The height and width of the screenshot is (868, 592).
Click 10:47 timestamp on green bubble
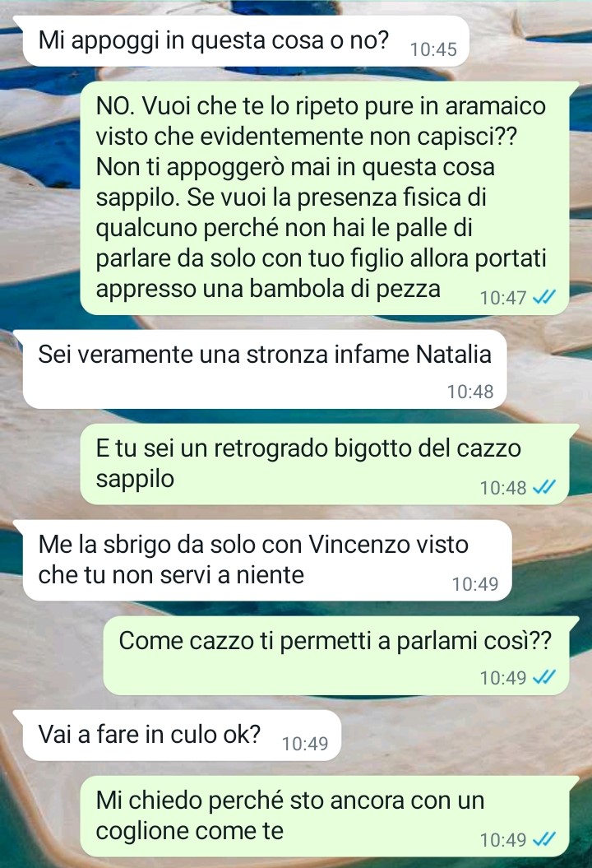click(x=503, y=298)
